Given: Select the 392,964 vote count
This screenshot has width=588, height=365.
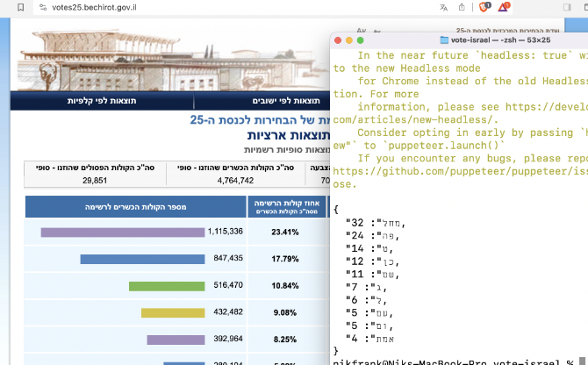Looking at the screenshot, I should pos(228,339).
